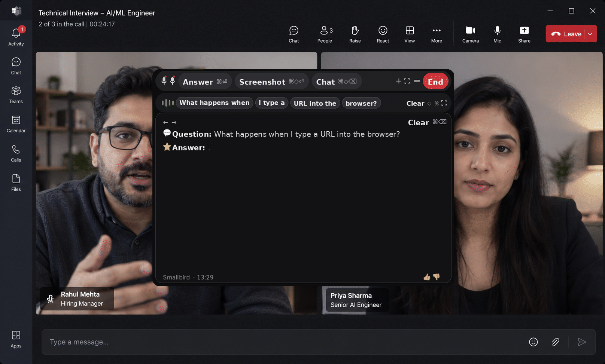Click the overlay Screenshot button
Screen dimensions: 605x364
click(271, 82)
